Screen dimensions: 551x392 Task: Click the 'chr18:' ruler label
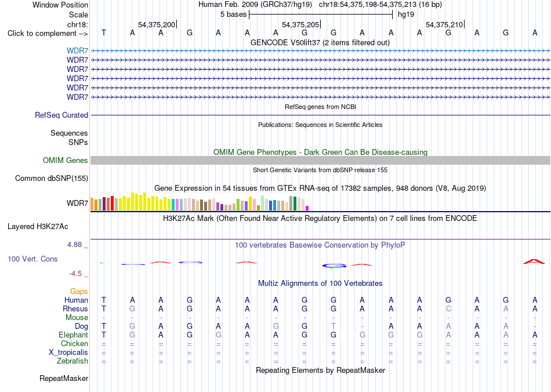[x=77, y=24]
